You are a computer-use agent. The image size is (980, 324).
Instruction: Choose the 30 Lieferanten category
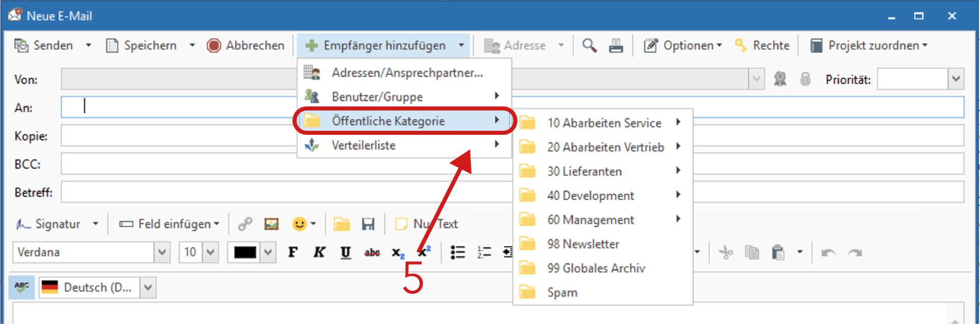(x=603, y=171)
